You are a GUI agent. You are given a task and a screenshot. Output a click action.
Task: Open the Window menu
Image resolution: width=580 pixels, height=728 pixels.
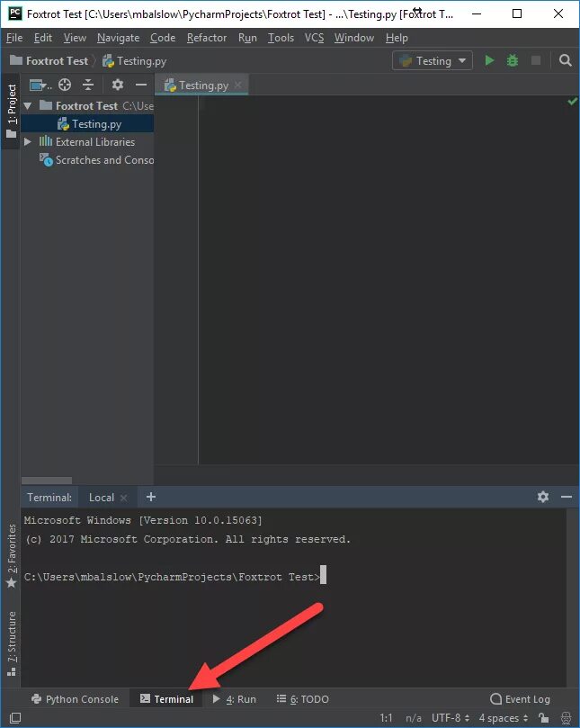354,38
